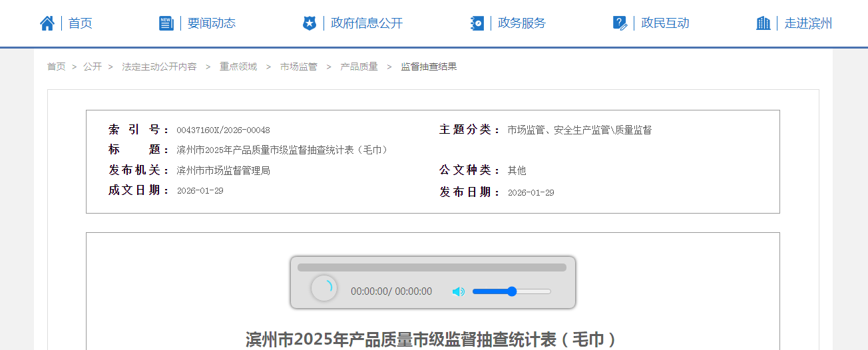Open the 政务服务 menu item
The height and width of the screenshot is (350, 868).
point(522,23)
